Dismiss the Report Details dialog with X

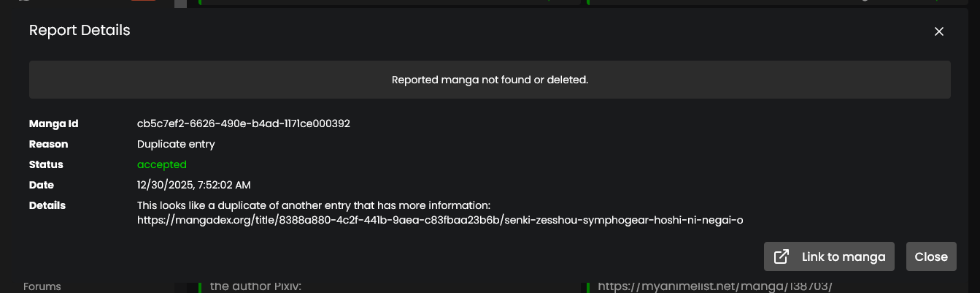939,31
